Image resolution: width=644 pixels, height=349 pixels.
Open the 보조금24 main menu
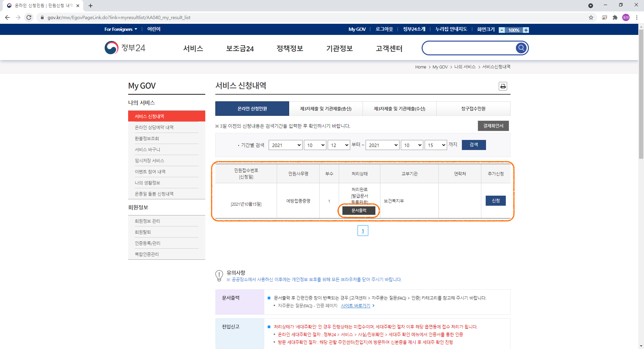tap(240, 48)
